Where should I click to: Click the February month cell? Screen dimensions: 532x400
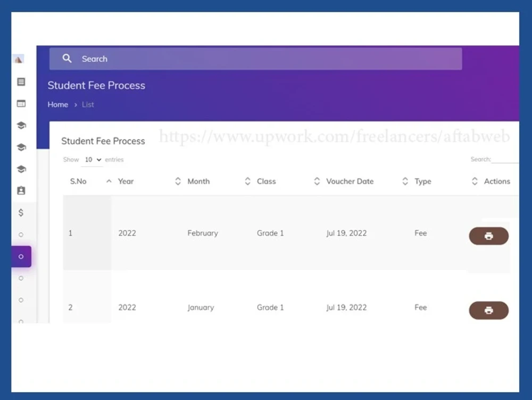[203, 233]
